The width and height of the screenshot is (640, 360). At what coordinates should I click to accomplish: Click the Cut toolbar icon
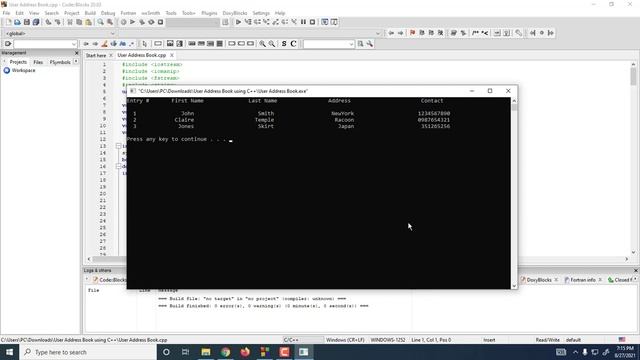(70, 22)
